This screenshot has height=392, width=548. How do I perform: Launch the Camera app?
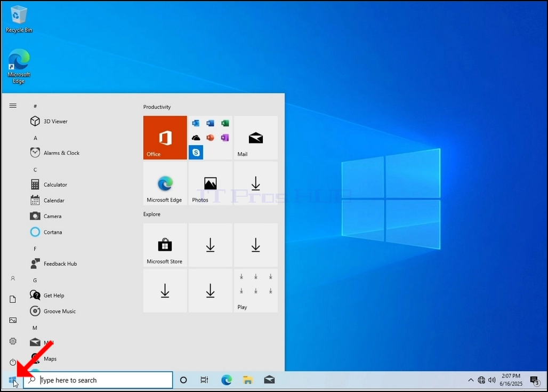pos(46,216)
